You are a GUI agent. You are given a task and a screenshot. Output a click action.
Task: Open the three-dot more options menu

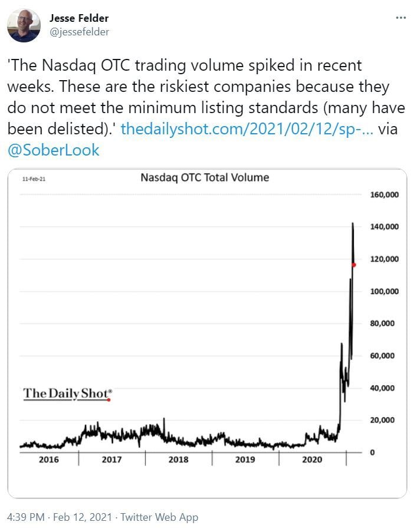point(401,18)
